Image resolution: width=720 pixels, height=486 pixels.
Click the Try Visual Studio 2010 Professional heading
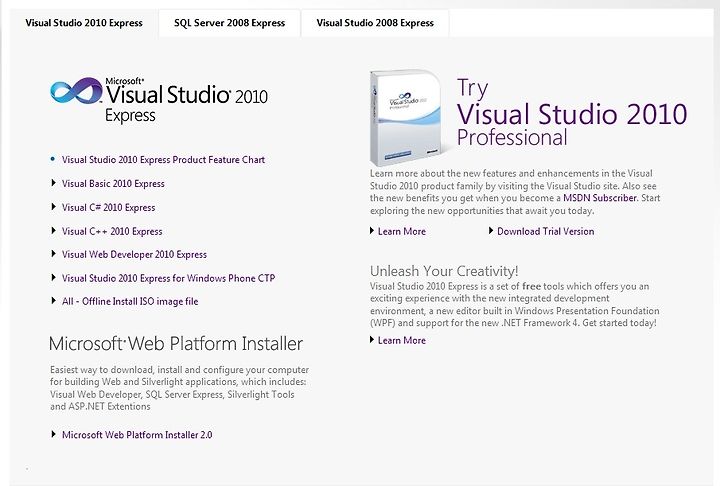coord(572,113)
